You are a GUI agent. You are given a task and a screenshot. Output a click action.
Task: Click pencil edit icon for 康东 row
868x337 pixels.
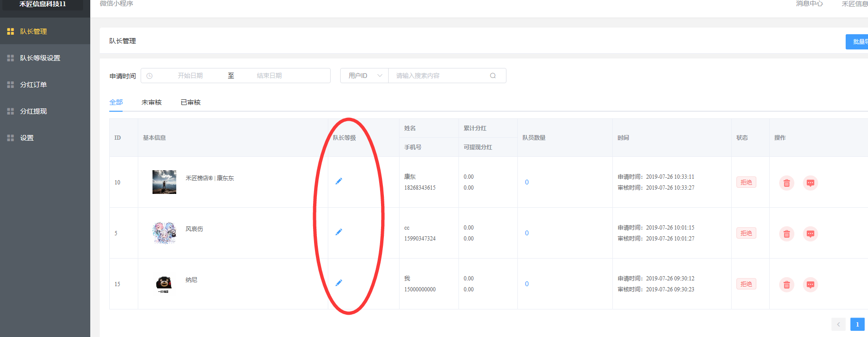(339, 181)
